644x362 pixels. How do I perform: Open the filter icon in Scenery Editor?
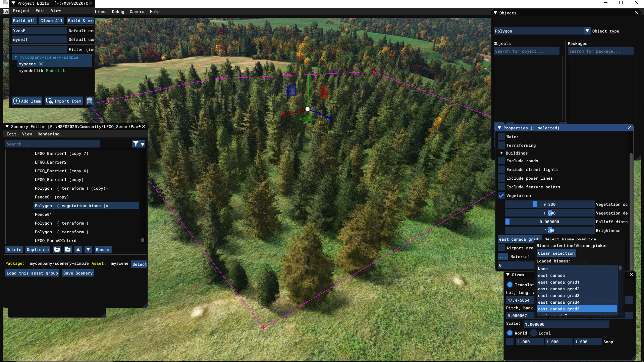click(x=136, y=144)
